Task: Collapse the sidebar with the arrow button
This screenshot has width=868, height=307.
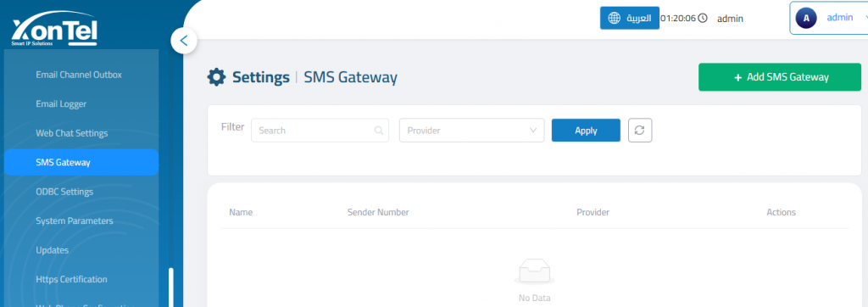Action: tap(184, 41)
